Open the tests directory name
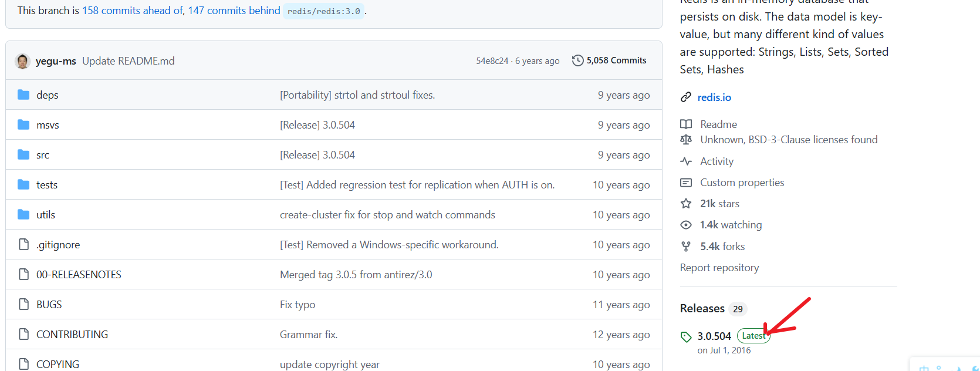 47,185
